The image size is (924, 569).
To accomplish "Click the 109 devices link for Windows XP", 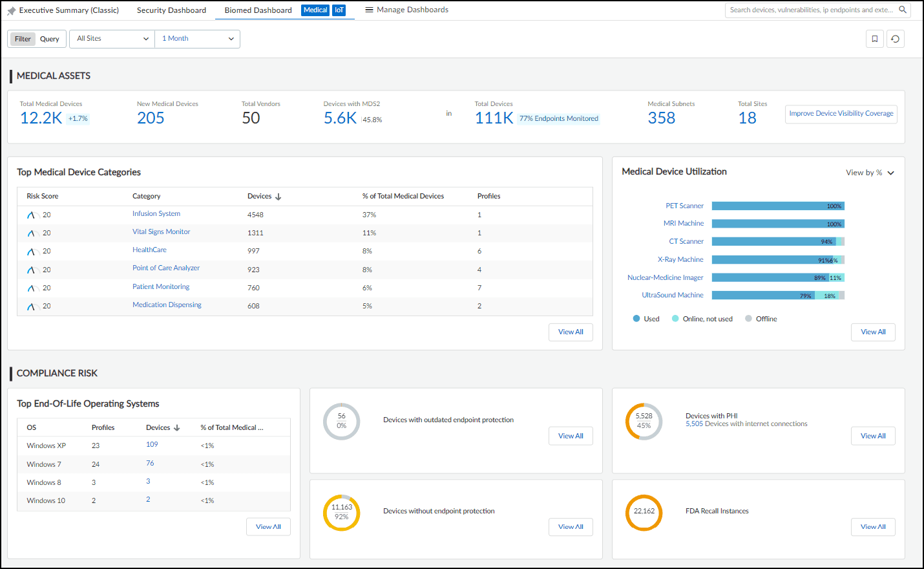I will (152, 445).
